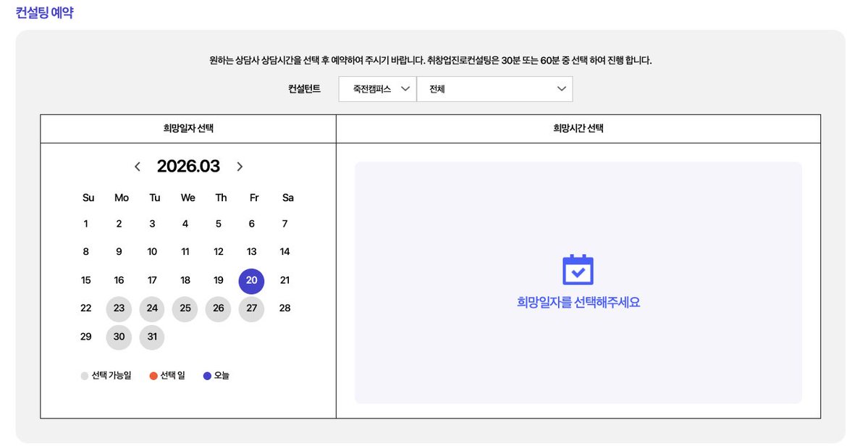Select March 26 on the calendar
The image size is (868, 446).
click(219, 308)
